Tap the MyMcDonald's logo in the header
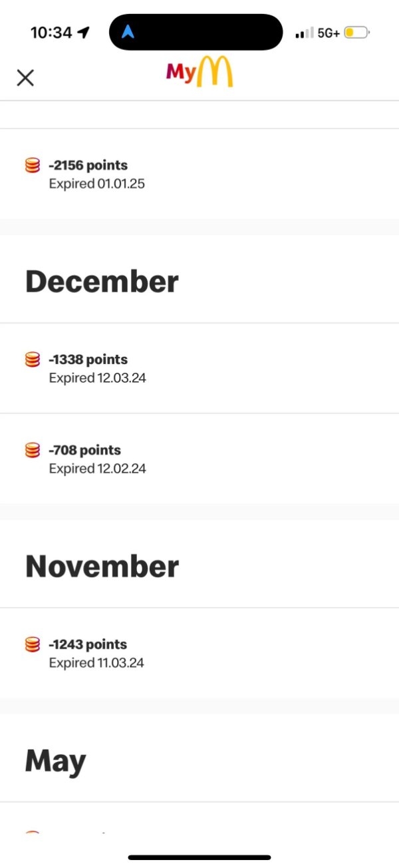399x868 pixels. pyautogui.click(x=199, y=72)
